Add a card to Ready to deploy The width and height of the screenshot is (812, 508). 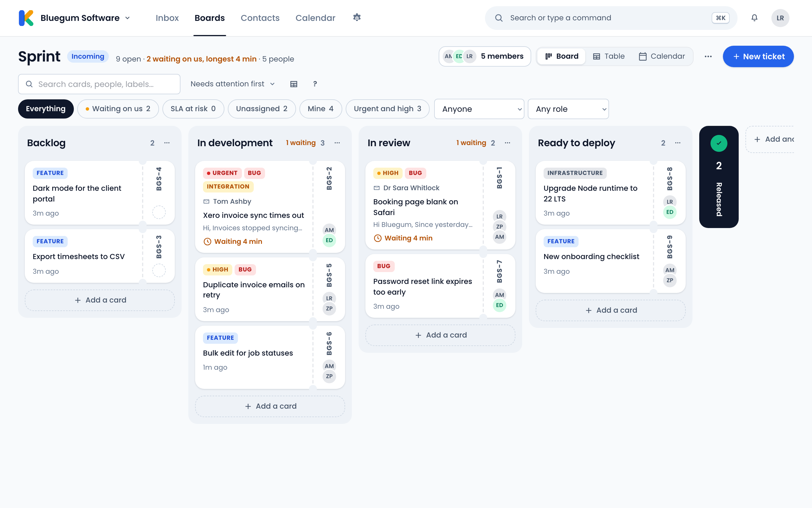click(610, 310)
